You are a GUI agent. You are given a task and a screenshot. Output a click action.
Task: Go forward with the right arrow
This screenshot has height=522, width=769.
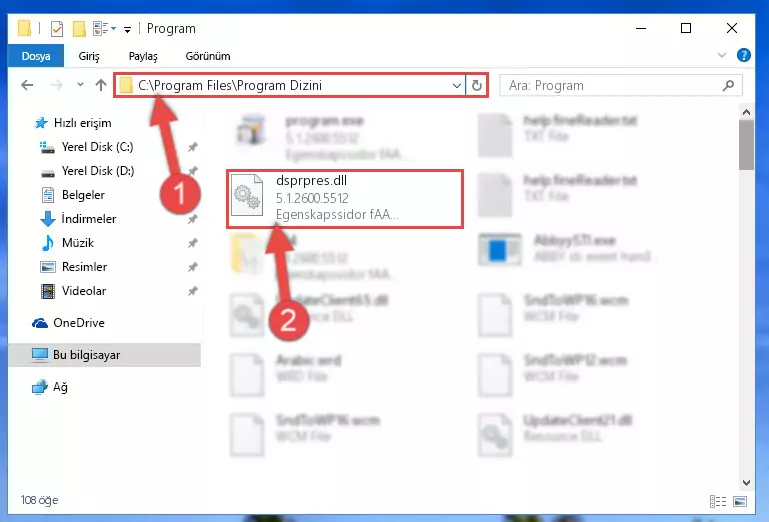tap(57, 85)
